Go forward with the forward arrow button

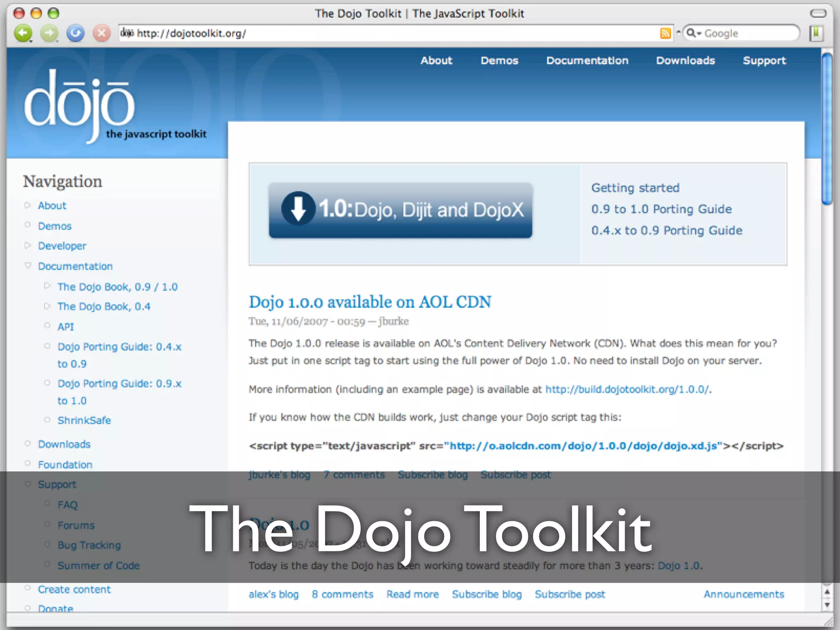click(x=49, y=33)
